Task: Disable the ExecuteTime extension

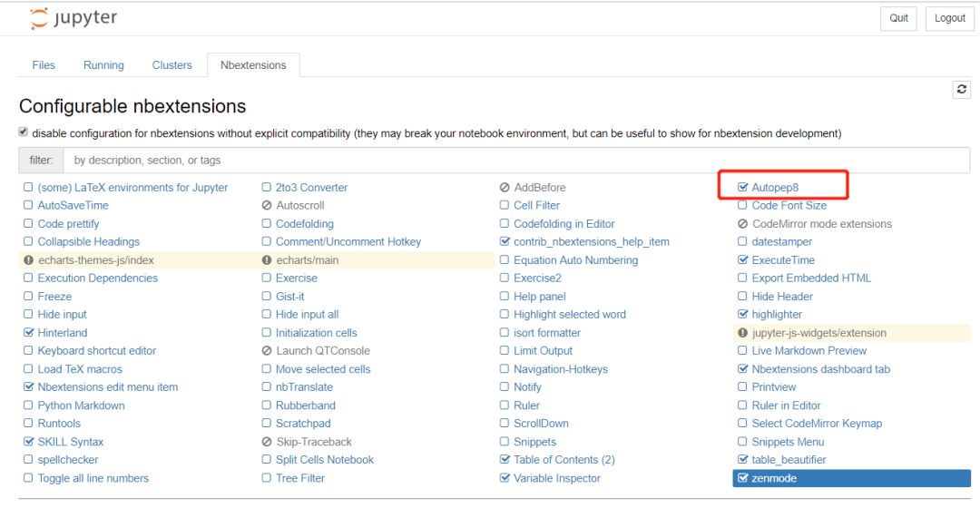Action: pos(742,260)
